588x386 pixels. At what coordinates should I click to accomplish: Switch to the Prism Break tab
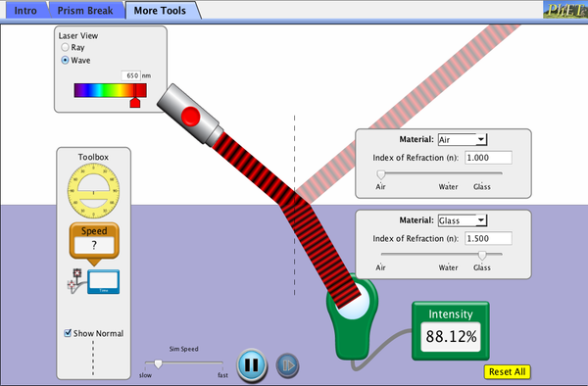(85, 10)
